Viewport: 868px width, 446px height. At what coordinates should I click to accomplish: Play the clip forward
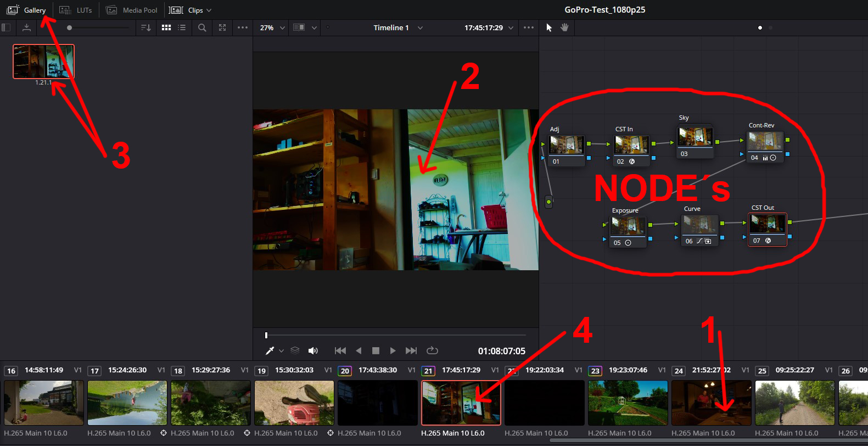coord(393,350)
